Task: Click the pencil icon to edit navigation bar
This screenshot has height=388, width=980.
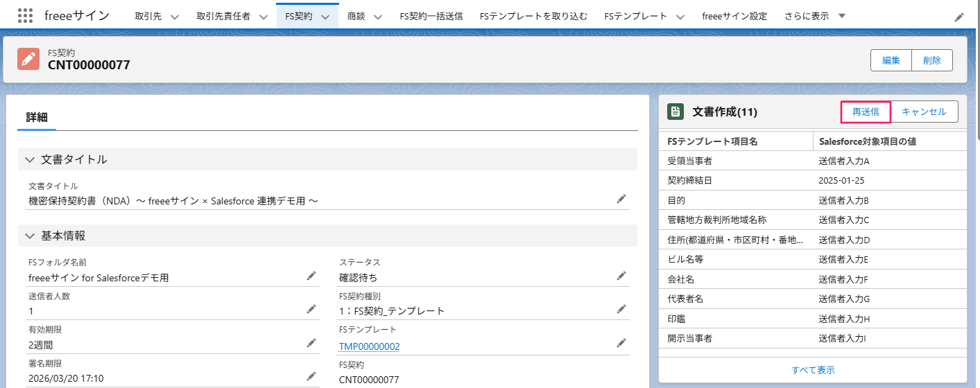Action: (x=959, y=17)
